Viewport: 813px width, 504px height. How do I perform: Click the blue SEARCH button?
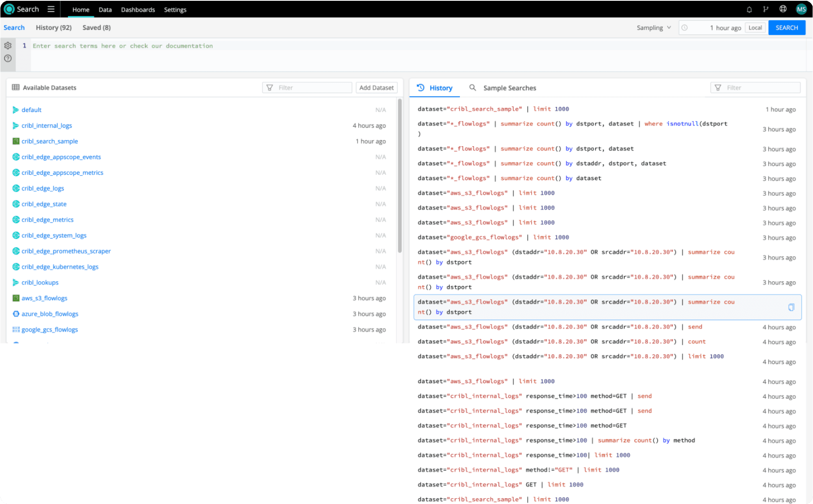tap(787, 28)
